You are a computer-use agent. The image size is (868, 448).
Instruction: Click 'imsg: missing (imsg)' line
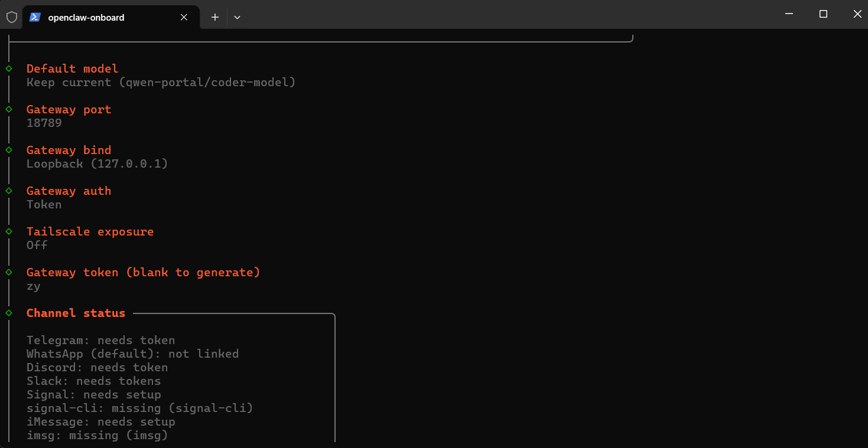point(97,435)
